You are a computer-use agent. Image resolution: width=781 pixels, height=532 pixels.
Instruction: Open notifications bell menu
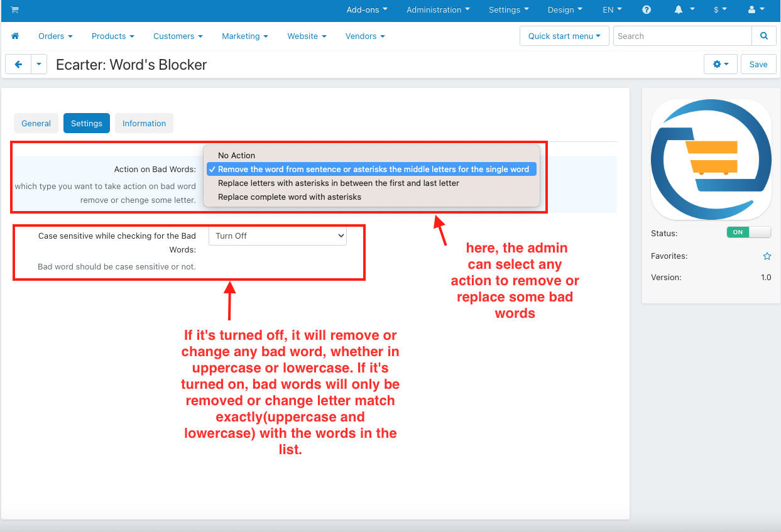[x=684, y=9]
